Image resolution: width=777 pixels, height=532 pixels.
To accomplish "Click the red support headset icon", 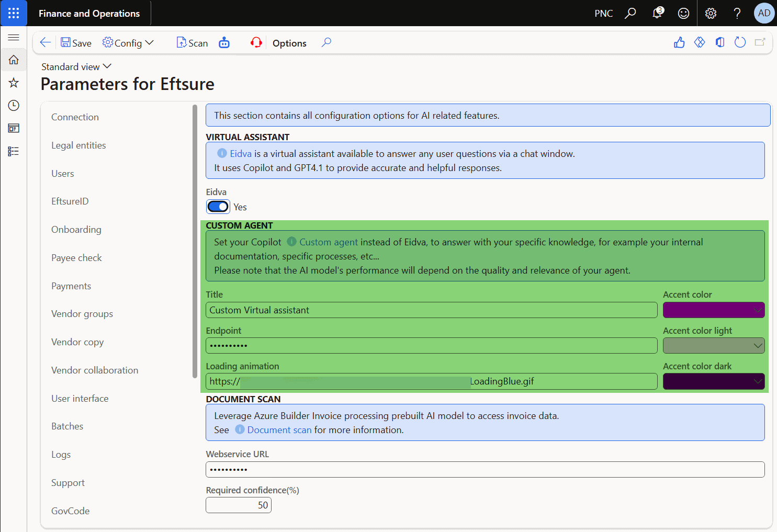I will (256, 43).
